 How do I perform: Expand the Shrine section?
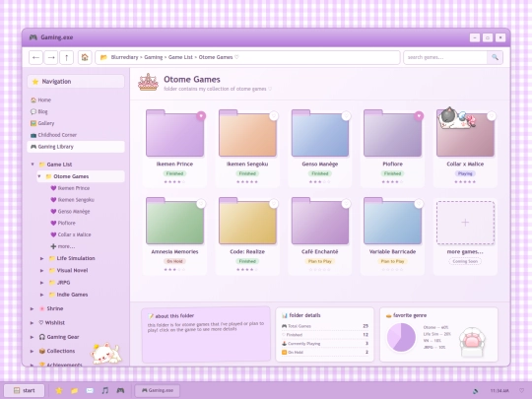[x=32, y=308]
